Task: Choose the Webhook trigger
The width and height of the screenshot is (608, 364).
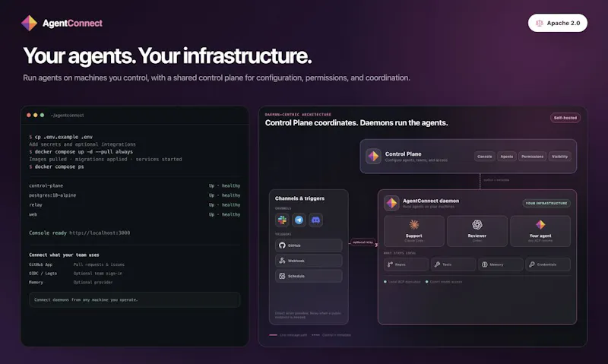Action: pos(309,261)
